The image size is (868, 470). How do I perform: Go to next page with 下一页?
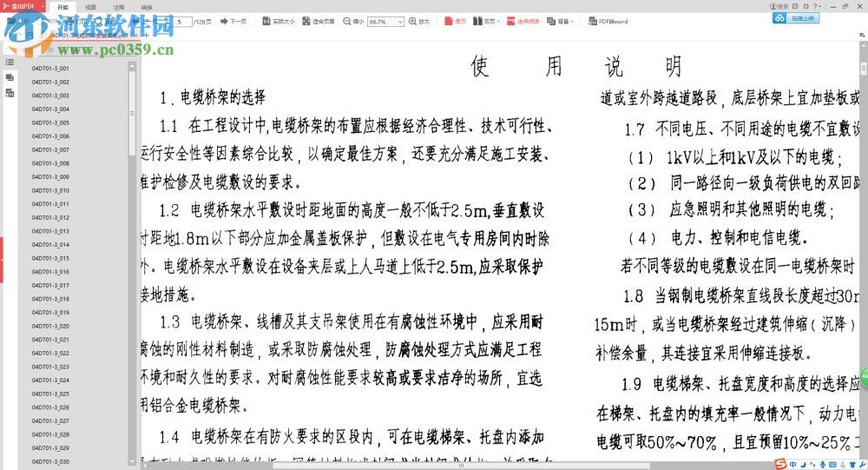coord(233,21)
